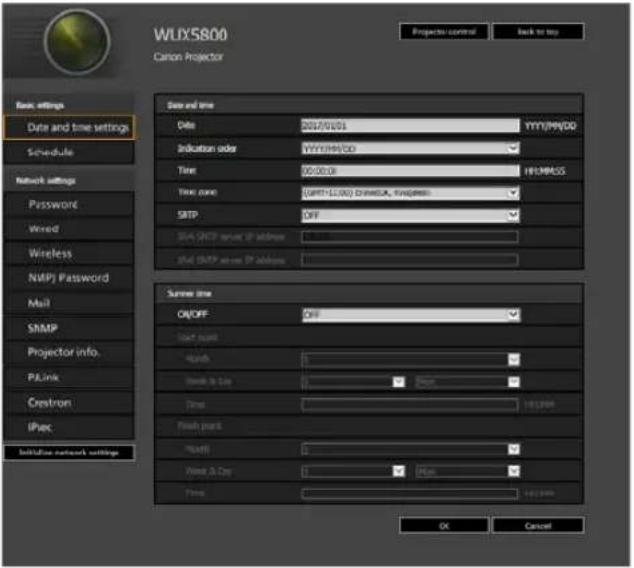The width and height of the screenshot is (634, 568).
Task: Confirm settings with the OK button
Action: click(444, 526)
